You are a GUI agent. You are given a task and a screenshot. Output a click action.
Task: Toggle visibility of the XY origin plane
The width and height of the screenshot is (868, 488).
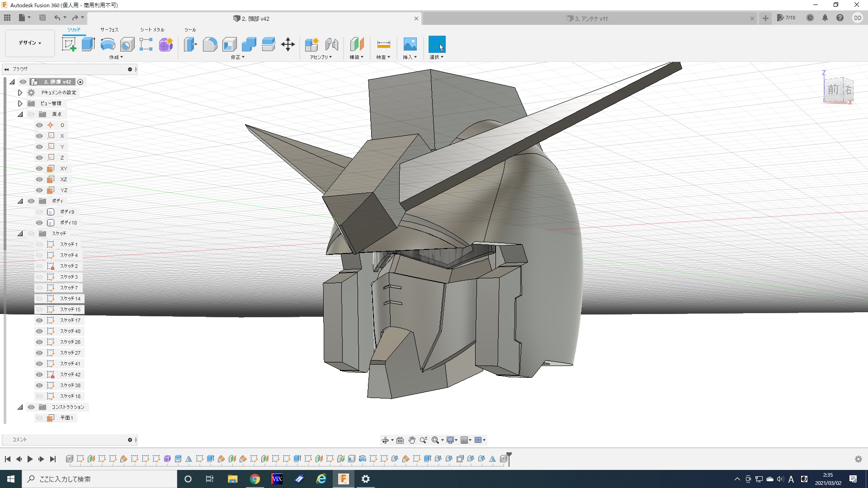pyautogui.click(x=39, y=169)
